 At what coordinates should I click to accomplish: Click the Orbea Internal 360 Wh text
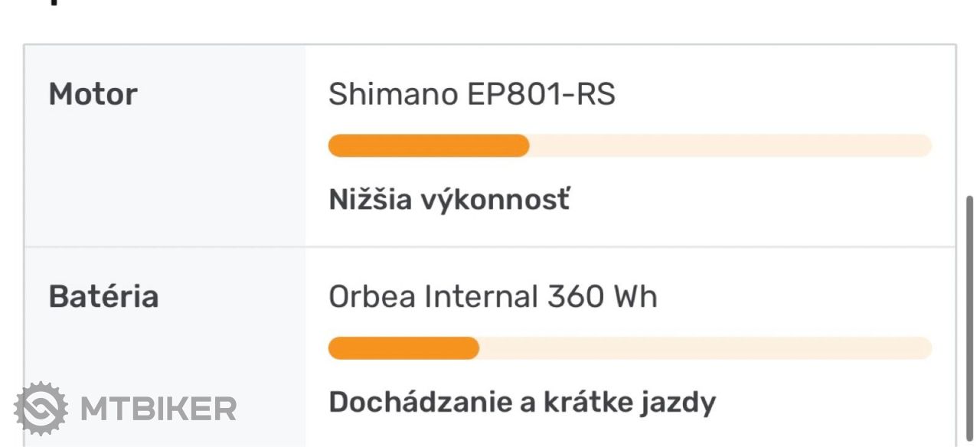click(493, 296)
